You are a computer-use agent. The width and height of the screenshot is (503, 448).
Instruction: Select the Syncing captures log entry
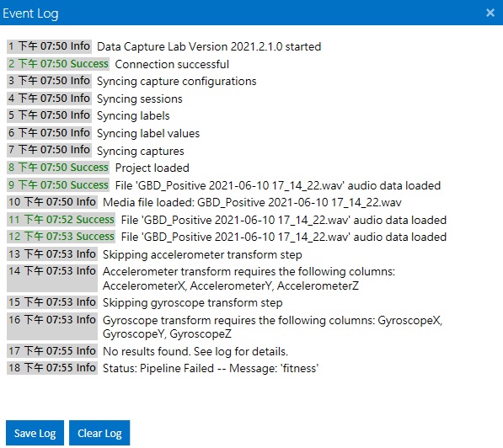tap(95, 151)
